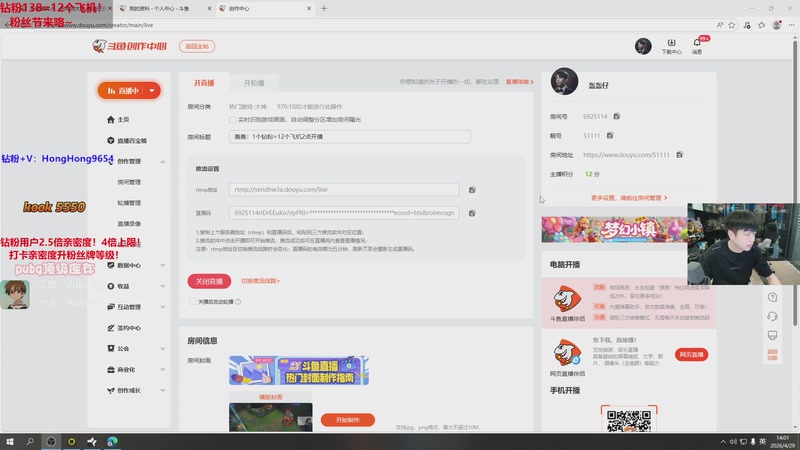The height and width of the screenshot is (450, 800).
Task: Copy the rtmp address using the copy icon
Action: point(472,189)
